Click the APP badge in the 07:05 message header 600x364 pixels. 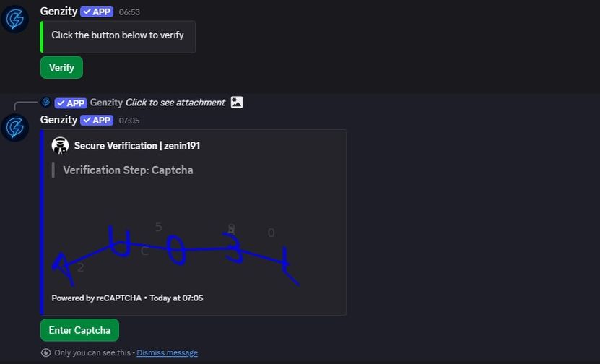97,120
